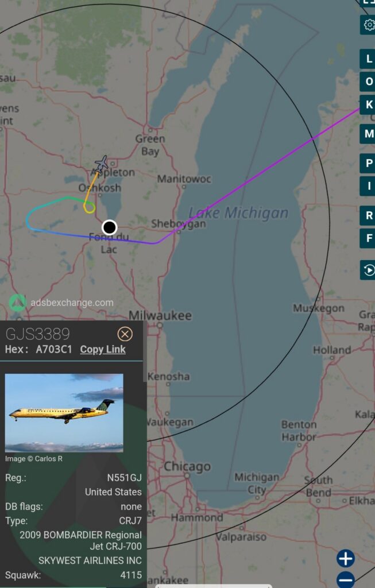Click the M sidebar button

coord(368,133)
